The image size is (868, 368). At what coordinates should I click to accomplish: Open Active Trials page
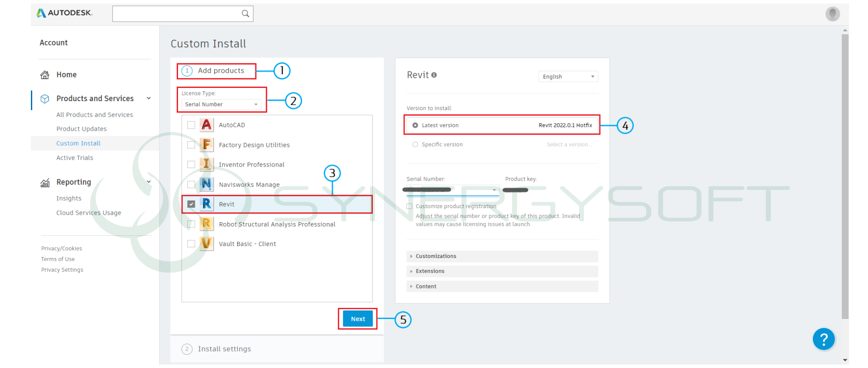click(75, 158)
